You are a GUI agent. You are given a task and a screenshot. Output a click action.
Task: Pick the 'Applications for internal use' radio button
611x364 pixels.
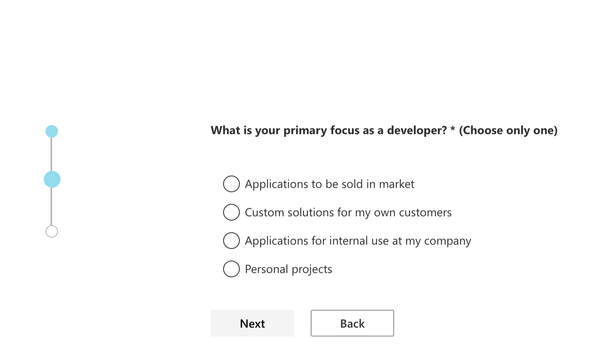click(x=231, y=241)
